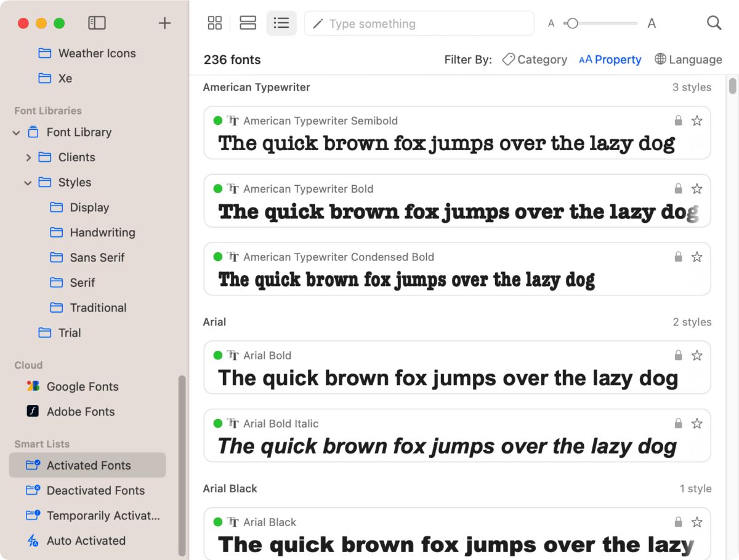Screen dimensions: 739x560
Task: Open the Handwriting folder
Action: coord(92,233)
